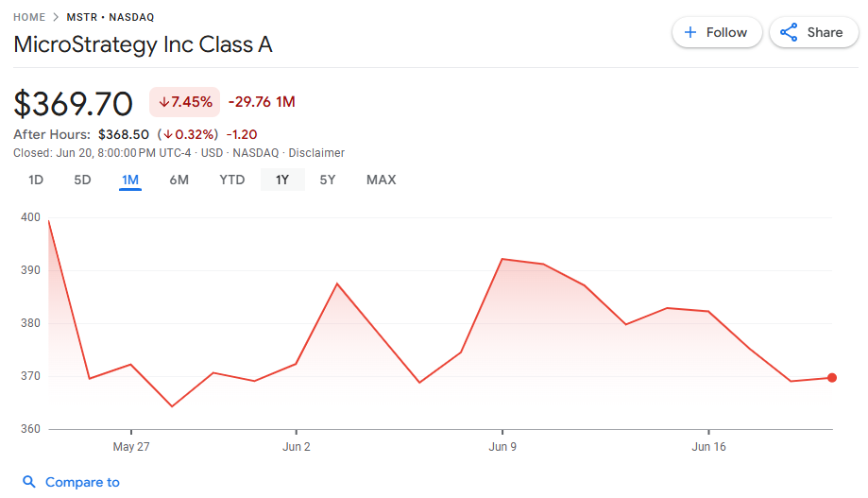Viewport: 868px width, 498px height.
Task: Select the 1Y time range
Action: tap(282, 180)
